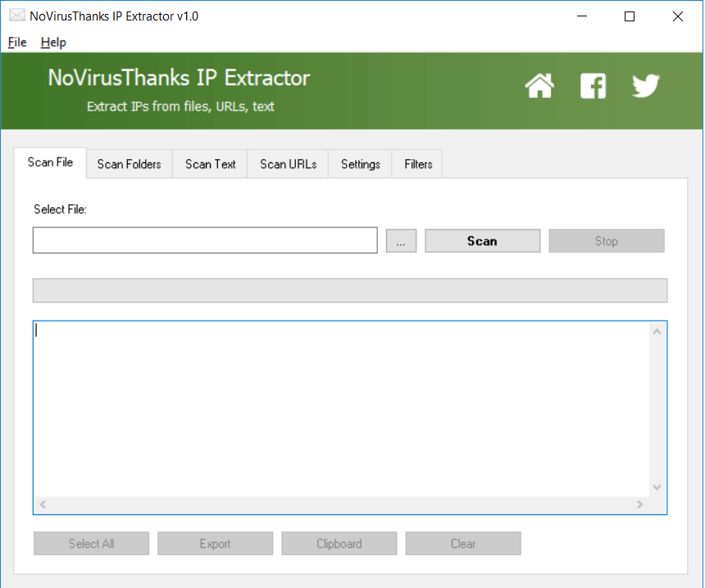The image size is (705, 588).
Task: Open the Twitter bird icon
Action: point(646,85)
